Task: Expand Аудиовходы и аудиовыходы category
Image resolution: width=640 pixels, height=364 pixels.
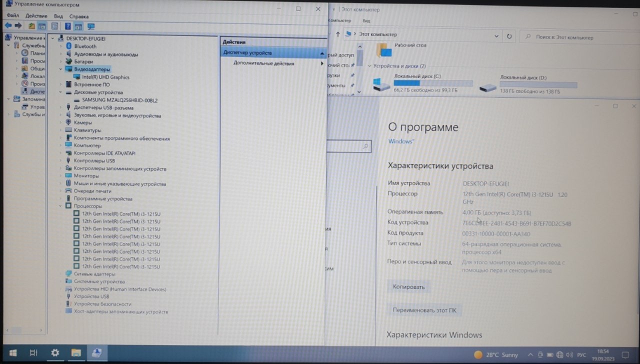Action: (x=61, y=54)
